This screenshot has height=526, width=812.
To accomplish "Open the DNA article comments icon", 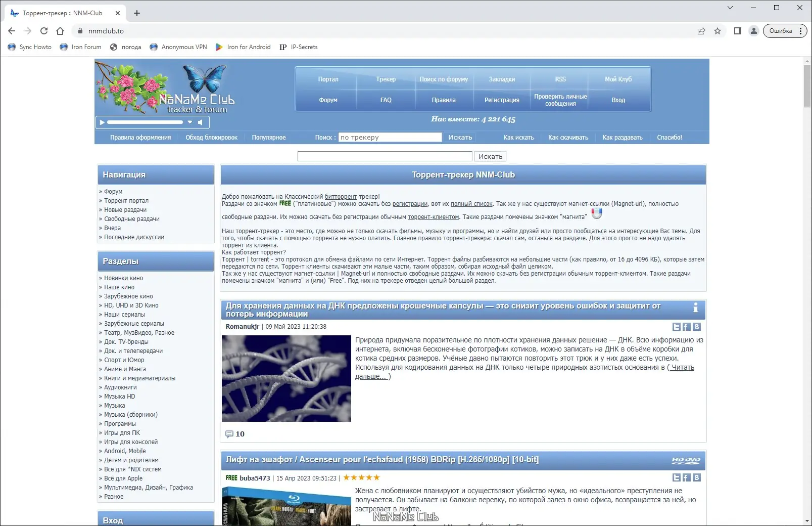I will (x=229, y=434).
